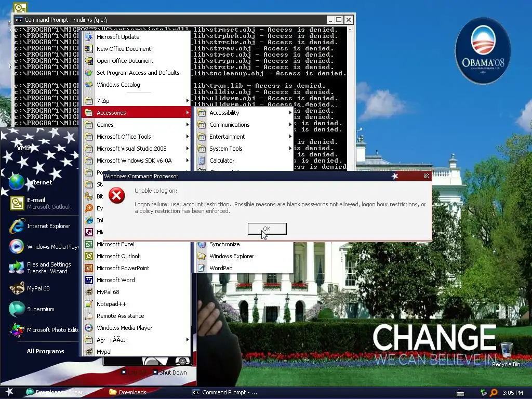
Task: Open the Accessibility folder in Accessories
Action: pyautogui.click(x=244, y=113)
